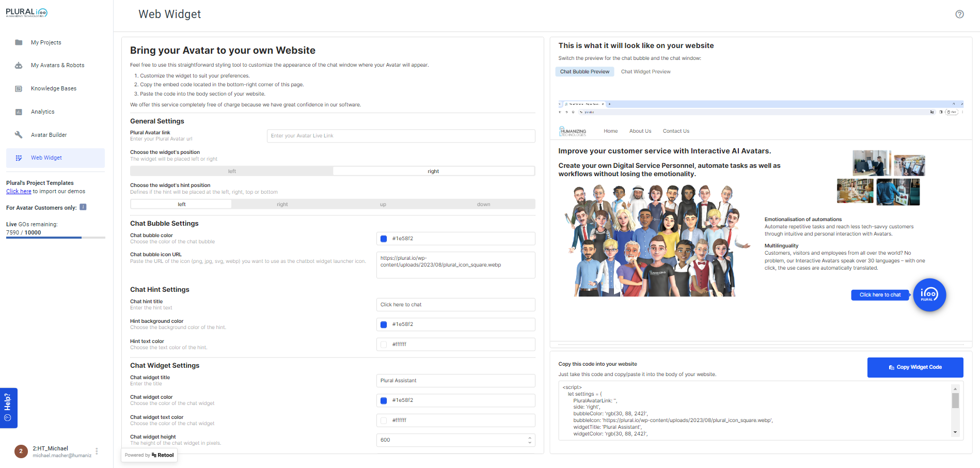Click the 'Chat Hint Settings' heading text

[160, 290]
